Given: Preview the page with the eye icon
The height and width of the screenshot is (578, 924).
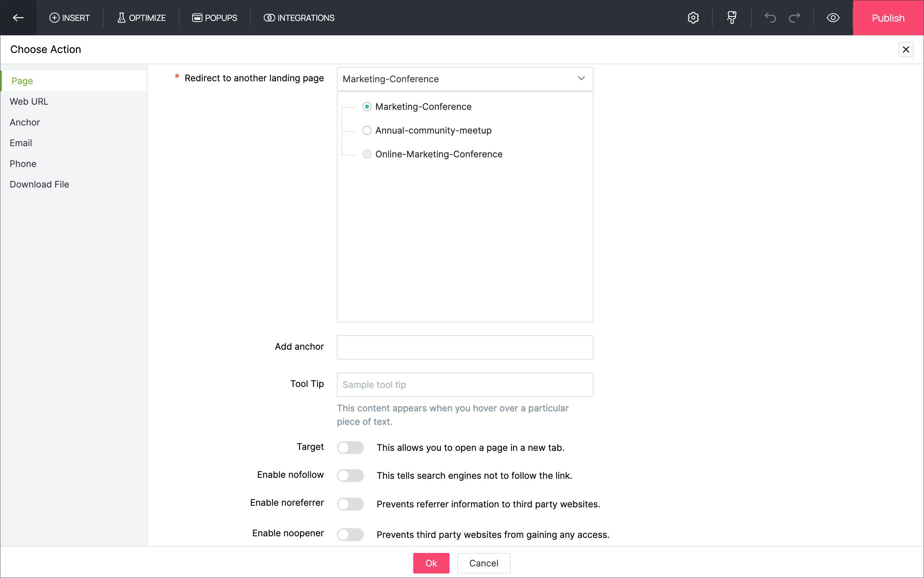Looking at the screenshot, I should coord(833,18).
